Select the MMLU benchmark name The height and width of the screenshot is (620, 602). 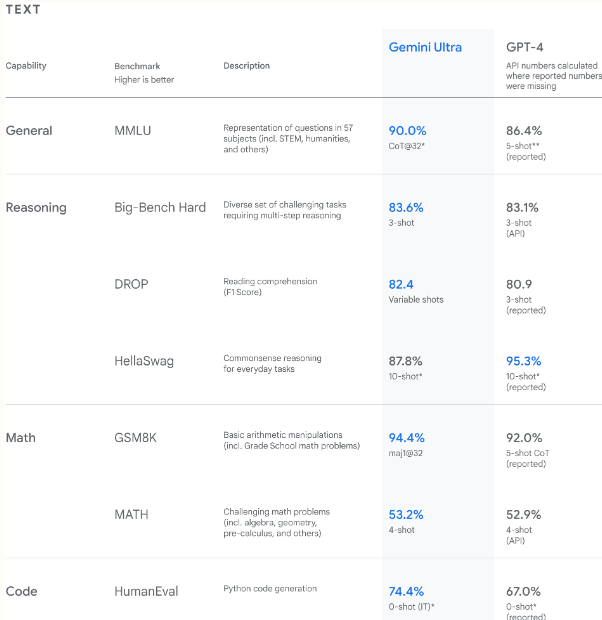coord(133,130)
